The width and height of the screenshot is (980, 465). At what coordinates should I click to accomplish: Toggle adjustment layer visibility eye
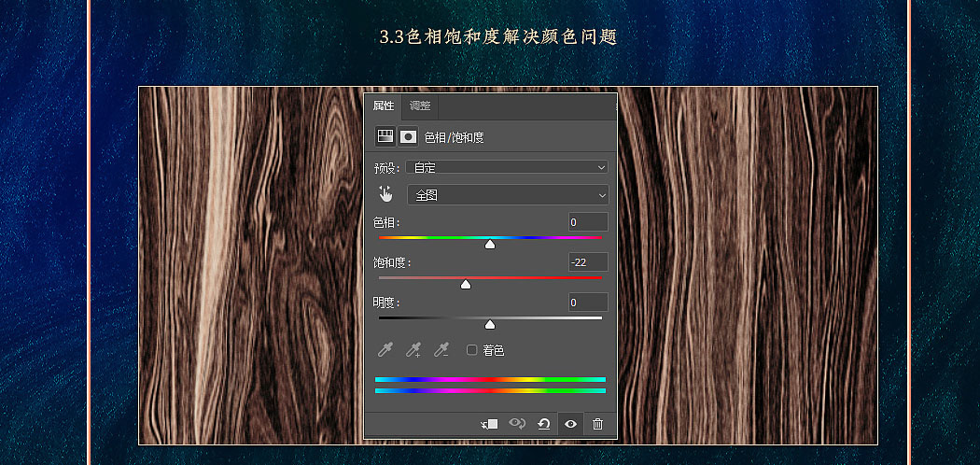[x=570, y=424]
